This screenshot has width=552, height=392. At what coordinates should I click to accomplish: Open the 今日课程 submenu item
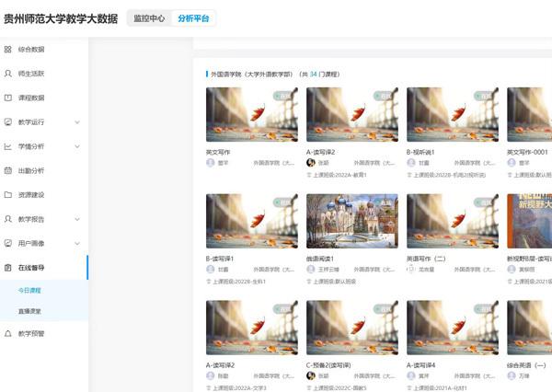click(30, 291)
